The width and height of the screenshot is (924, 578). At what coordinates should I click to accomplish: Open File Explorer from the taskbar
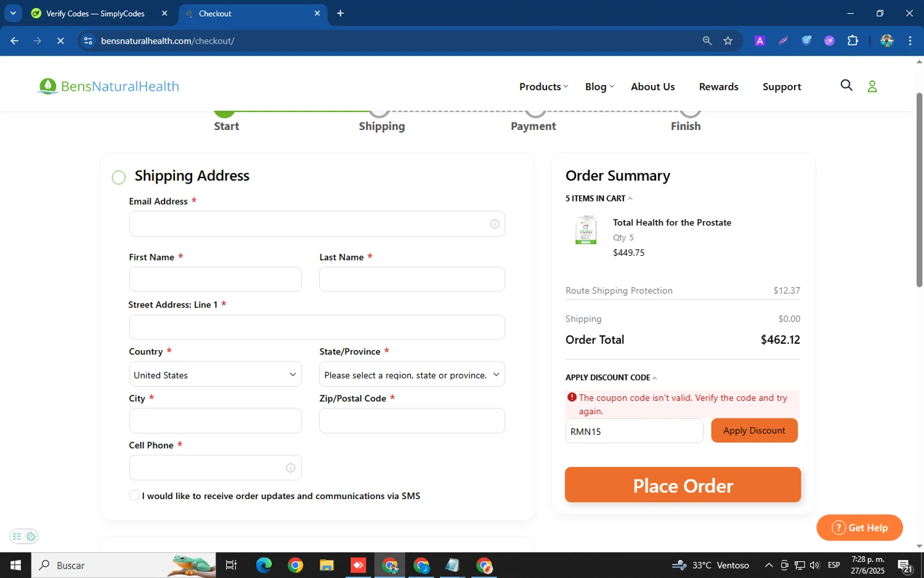326,565
